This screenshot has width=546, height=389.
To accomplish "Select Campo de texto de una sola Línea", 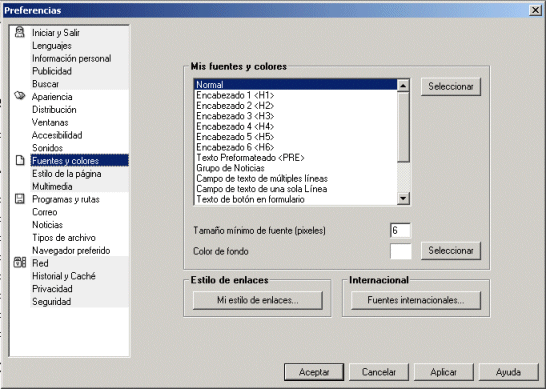I will coord(296,189).
